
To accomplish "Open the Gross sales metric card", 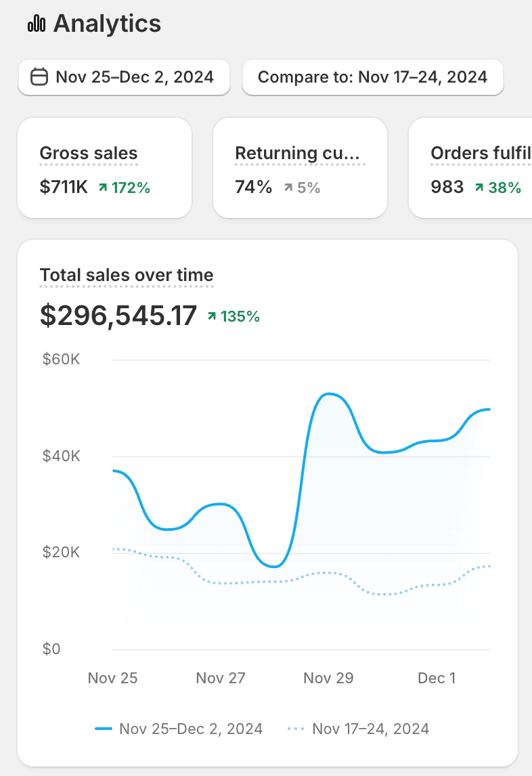I will tap(104, 168).
